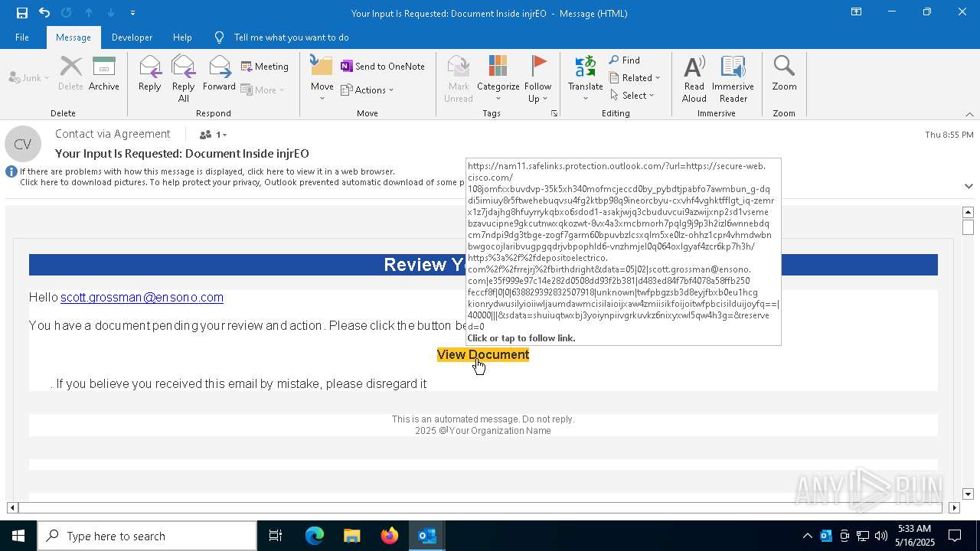Send the message to OneNote
This screenshot has width=980, height=551.
pos(383,67)
